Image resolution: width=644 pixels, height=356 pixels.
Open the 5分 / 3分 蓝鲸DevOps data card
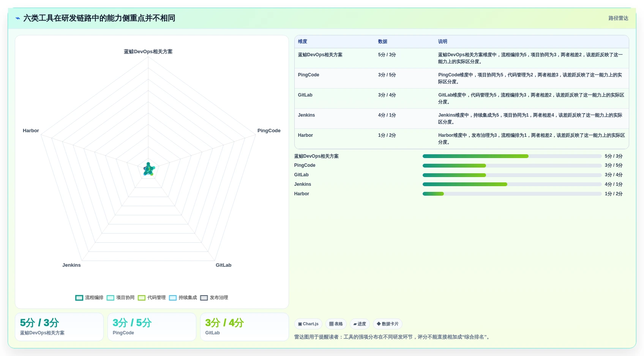59,327
